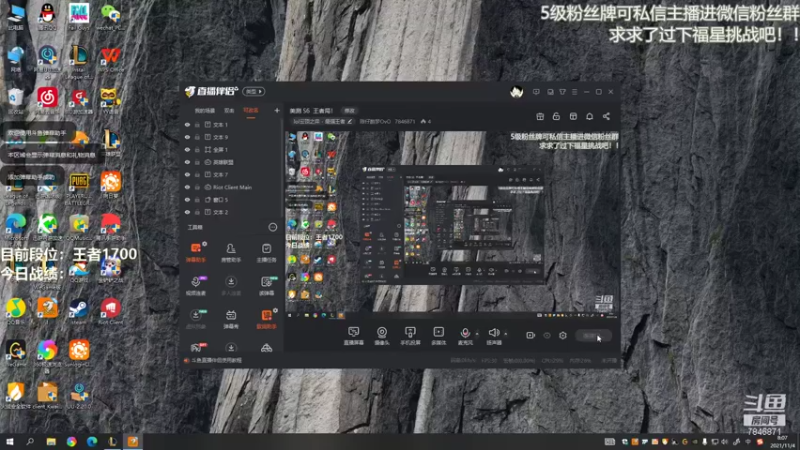Select the 全屏 1 source row
Viewport: 800px width, 450px height.
232,149
